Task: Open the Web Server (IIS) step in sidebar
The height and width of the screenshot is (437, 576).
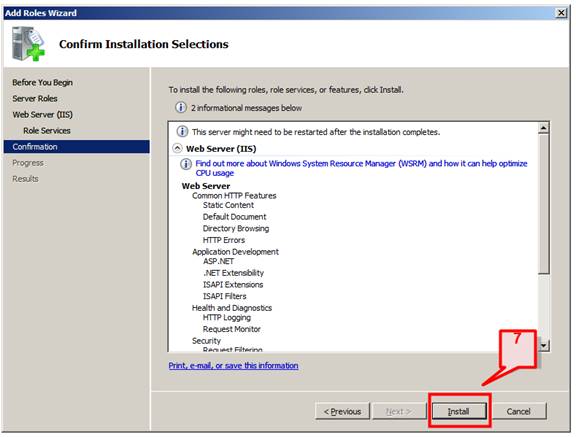Action: (43, 115)
